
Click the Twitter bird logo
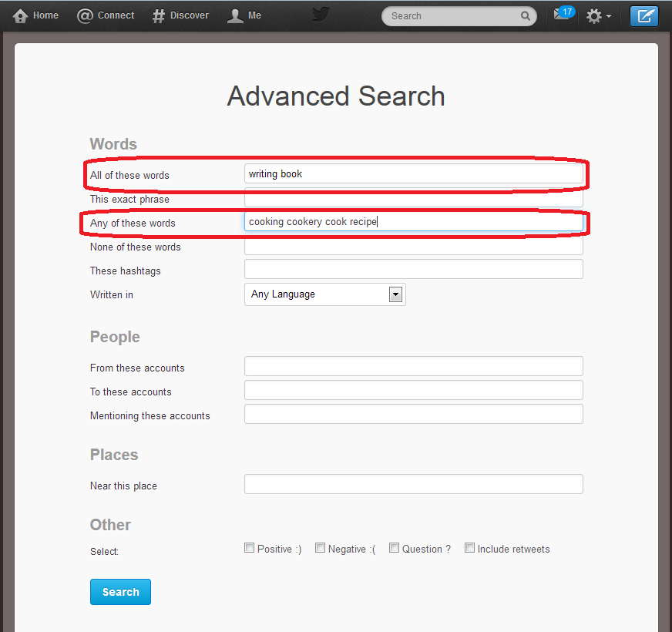tap(321, 16)
